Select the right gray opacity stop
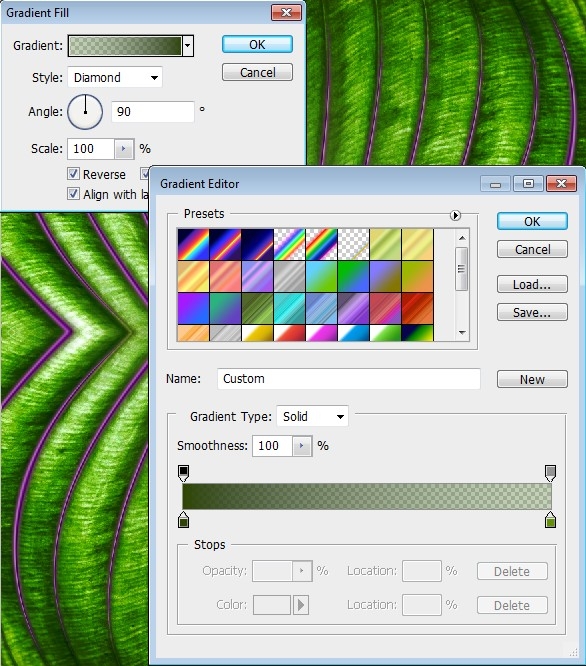586x666 pixels. pos(550,473)
